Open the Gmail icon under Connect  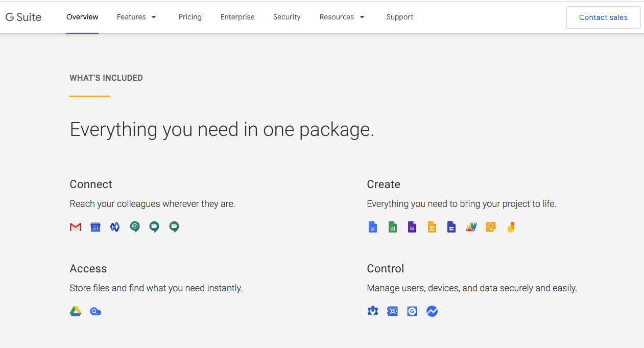tap(76, 227)
